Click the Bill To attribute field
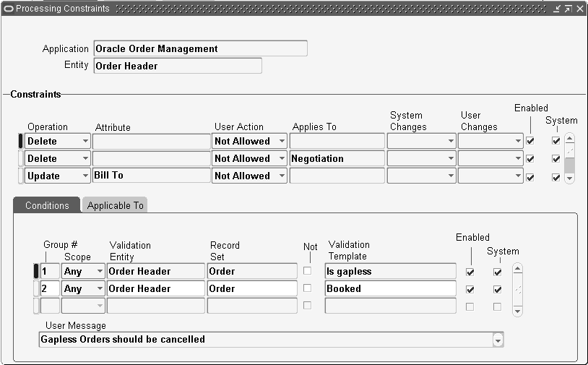The width and height of the screenshot is (588, 365). pos(152,176)
